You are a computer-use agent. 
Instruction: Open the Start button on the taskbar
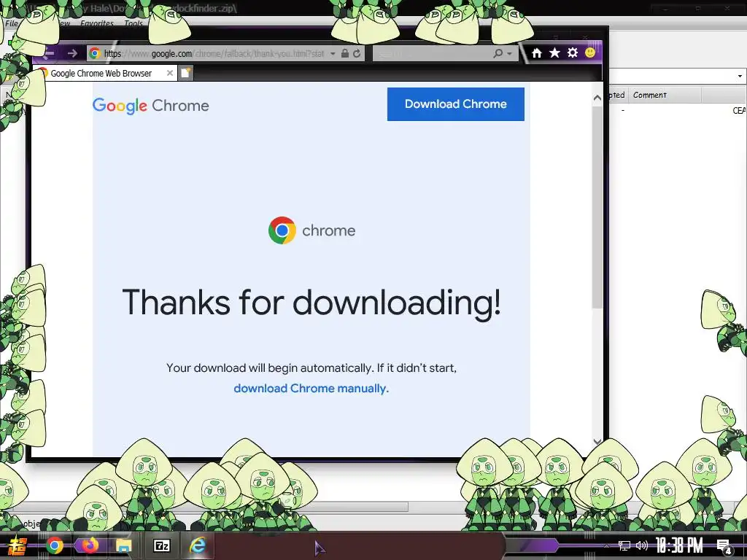coord(17,546)
